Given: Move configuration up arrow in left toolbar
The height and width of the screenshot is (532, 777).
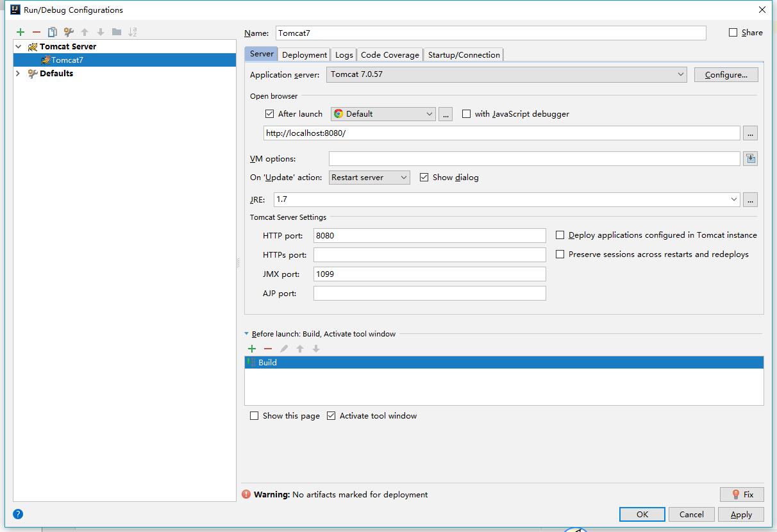Looking at the screenshot, I should tap(85, 32).
